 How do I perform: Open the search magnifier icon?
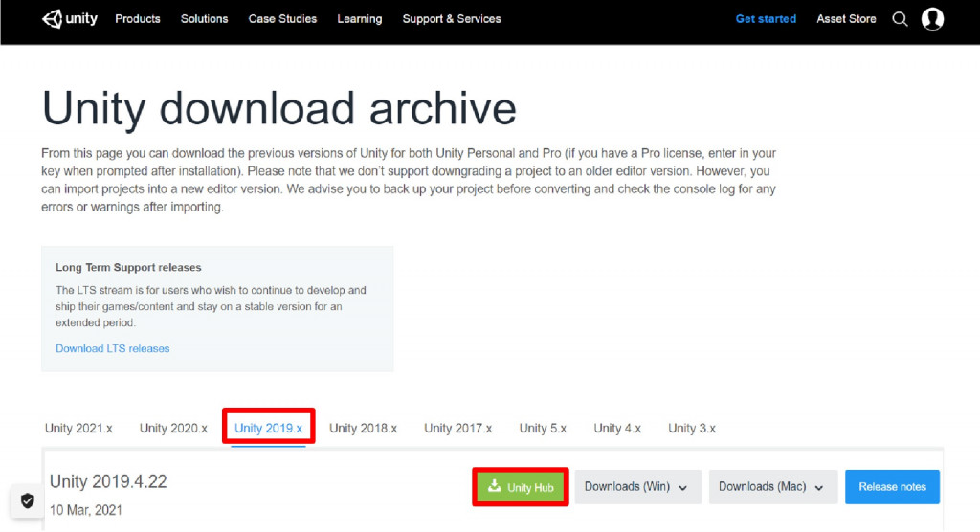(900, 19)
